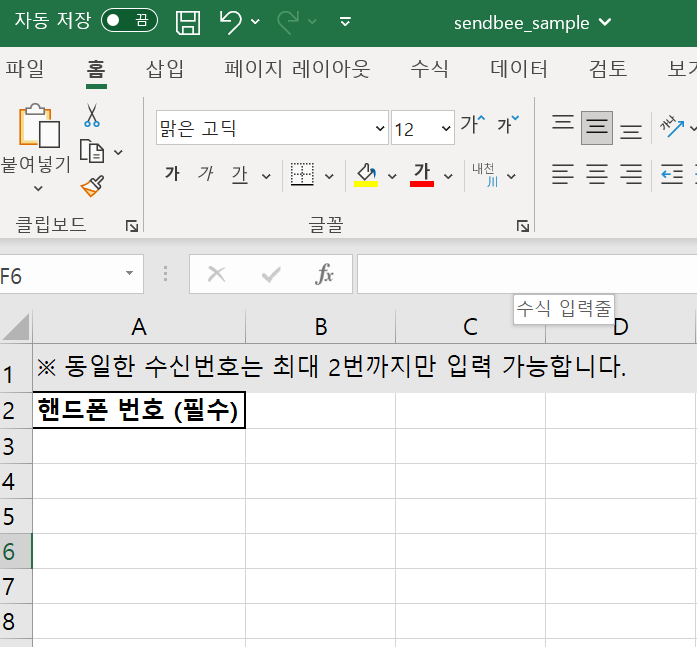Click the Decrease Font Size icon

point(508,124)
